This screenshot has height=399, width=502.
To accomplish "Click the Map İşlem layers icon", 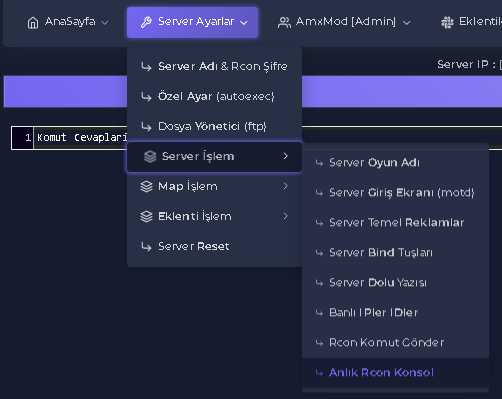I will (x=146, y=186).
